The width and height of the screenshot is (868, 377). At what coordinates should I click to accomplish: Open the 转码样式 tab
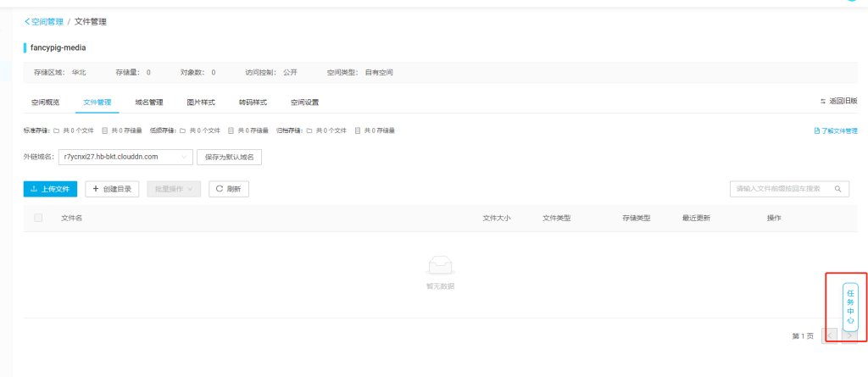tap(253, 103)
